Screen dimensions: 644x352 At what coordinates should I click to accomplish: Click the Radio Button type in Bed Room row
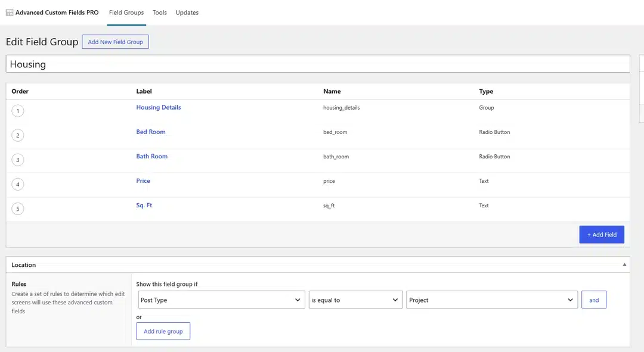click(494, 132)
